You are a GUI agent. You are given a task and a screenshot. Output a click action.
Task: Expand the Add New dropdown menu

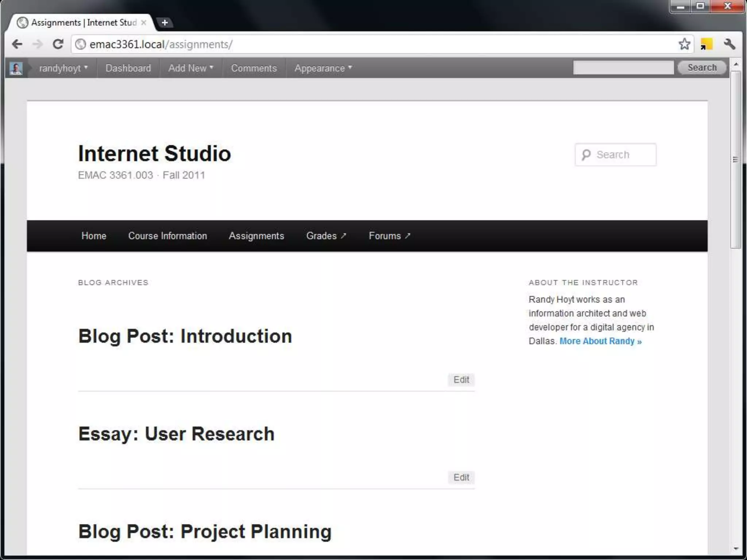191,68
